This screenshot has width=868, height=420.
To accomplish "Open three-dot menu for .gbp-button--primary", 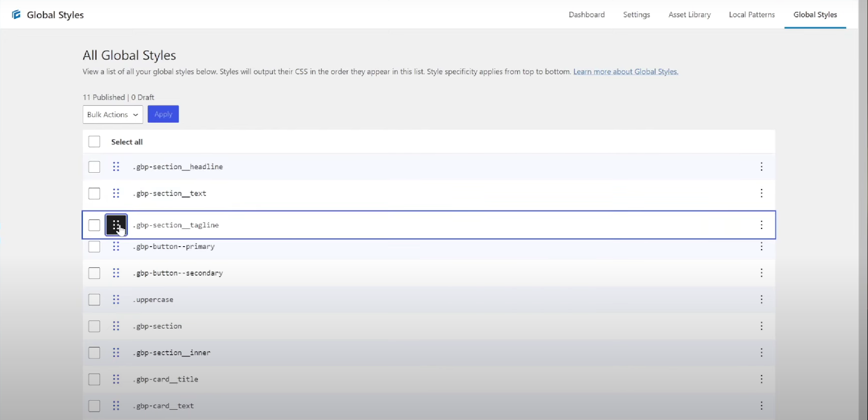I will (x=761, y=247).
